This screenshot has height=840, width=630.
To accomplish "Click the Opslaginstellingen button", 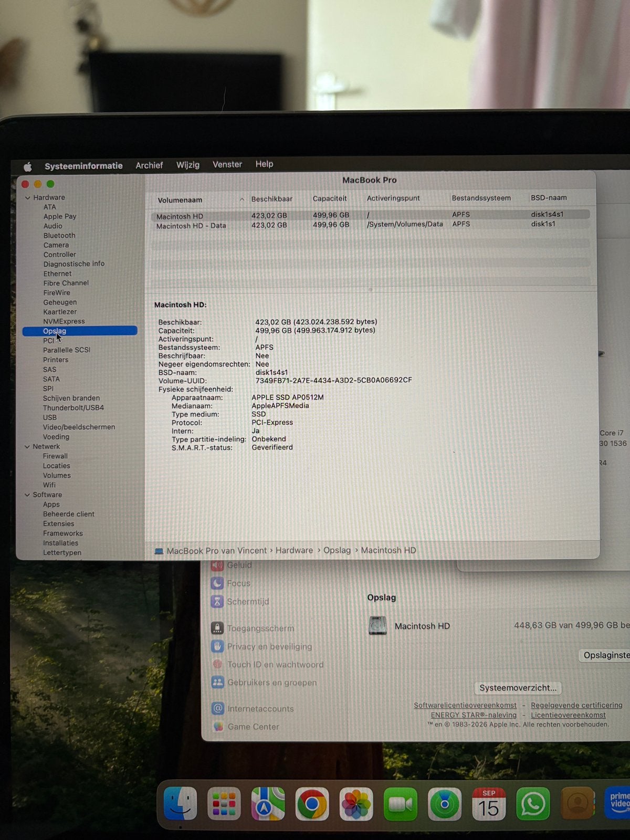I will pos(605,655).
